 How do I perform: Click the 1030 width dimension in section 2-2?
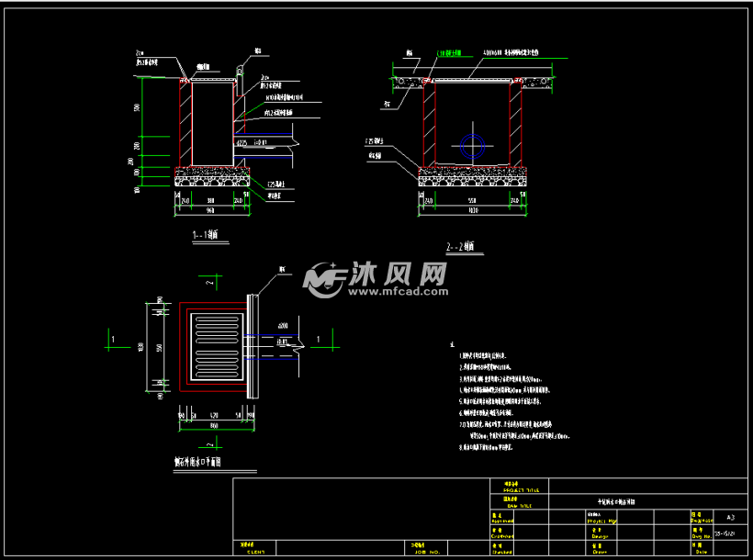coord(472,210)
